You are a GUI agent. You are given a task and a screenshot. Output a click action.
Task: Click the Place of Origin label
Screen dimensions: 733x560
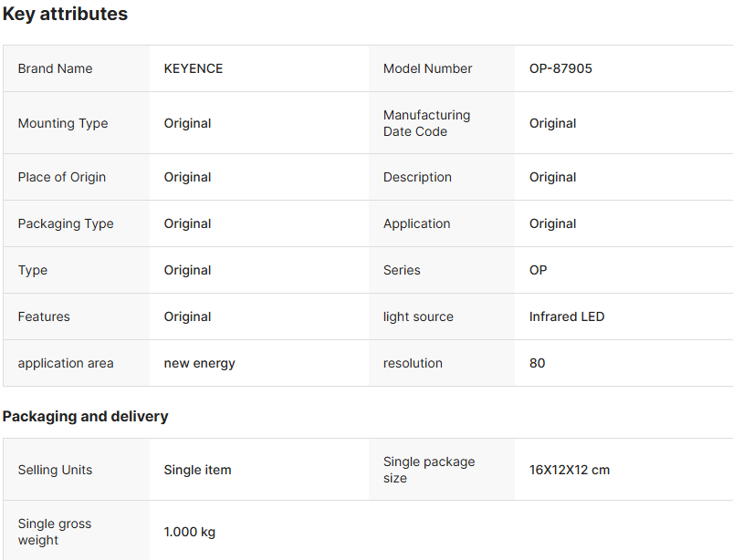[62, 177]
